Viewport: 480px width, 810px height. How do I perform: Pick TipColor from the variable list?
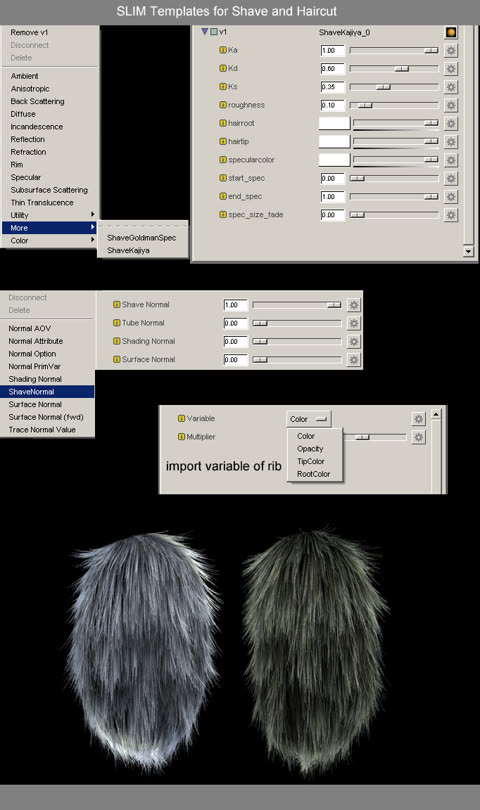[311, 461]
